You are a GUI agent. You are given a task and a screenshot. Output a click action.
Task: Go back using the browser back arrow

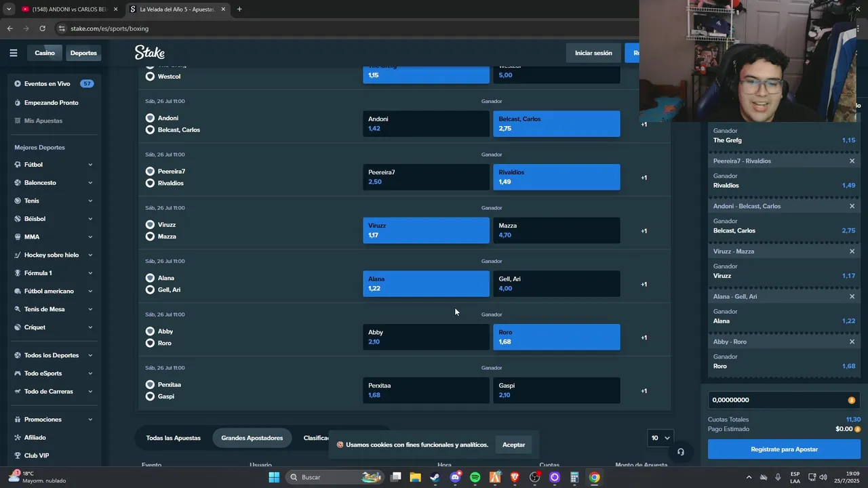(9, 28)
